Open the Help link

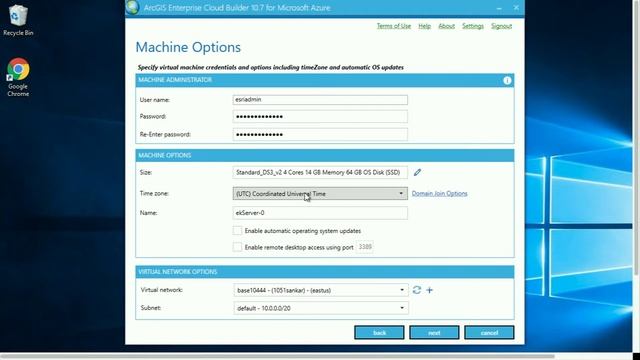pyautogui.click(x=424, y=26)
